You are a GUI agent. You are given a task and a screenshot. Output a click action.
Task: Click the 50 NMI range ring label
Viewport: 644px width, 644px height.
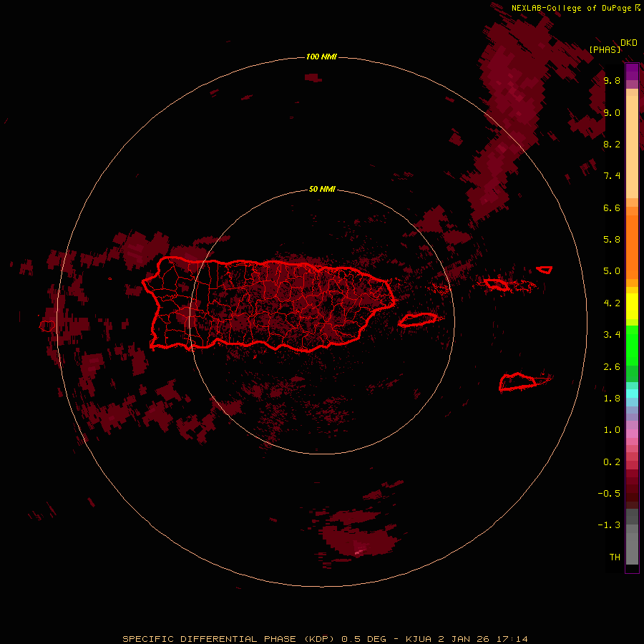322,190
